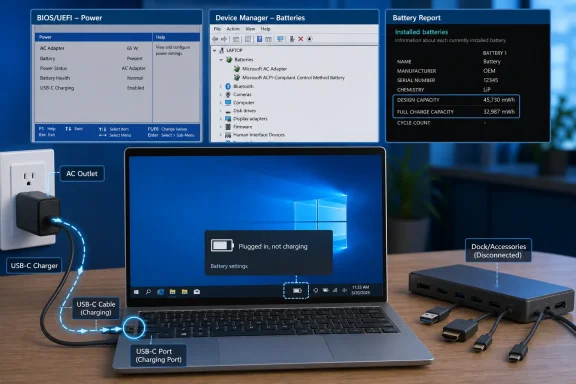Launch the Edge browser from taskbar
This screenshot has width=576, height=384.
pos(161,292)
